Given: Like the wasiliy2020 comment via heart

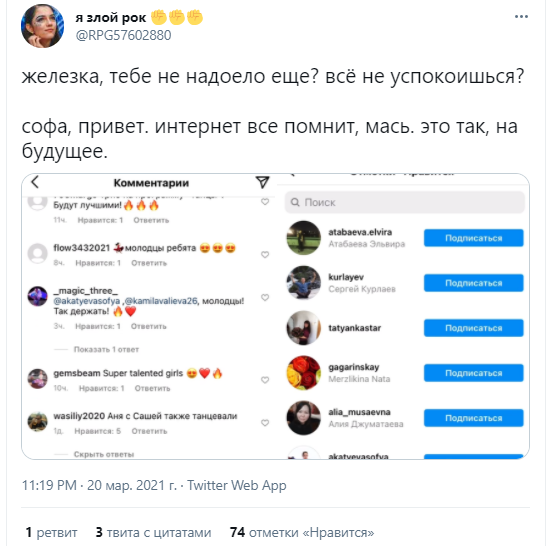Looking at the screenshot, I should (265, 423).
